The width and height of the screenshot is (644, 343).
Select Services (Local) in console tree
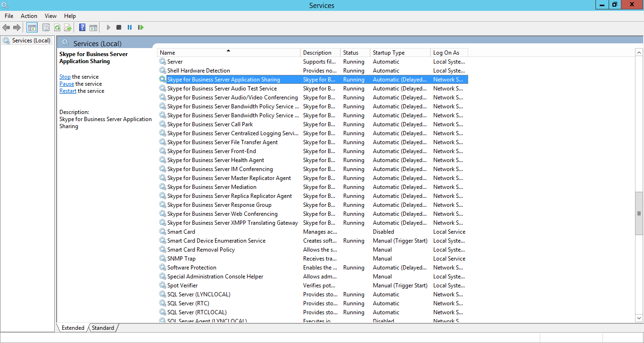(26, 41)
